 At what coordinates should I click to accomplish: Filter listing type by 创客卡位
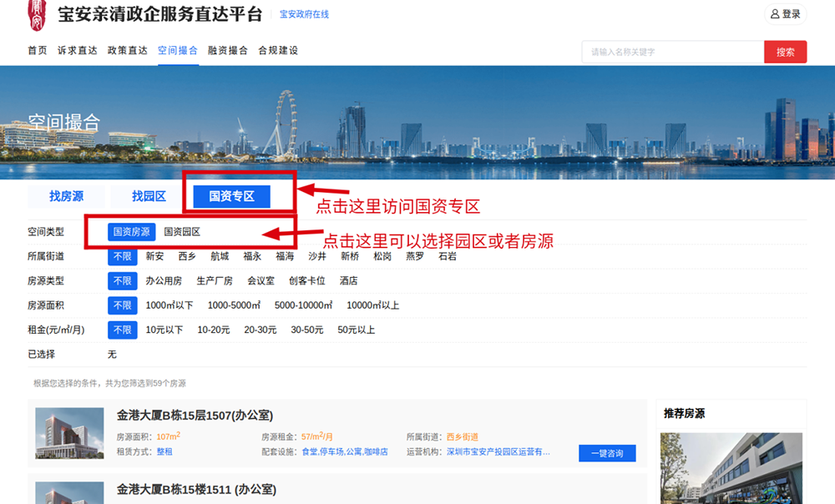click(x=307, y=281)
